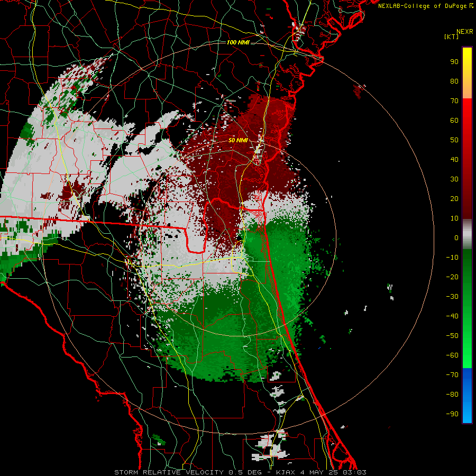Click the -40 knot scale value
476x476 pixels.
(x=452, y=316)
